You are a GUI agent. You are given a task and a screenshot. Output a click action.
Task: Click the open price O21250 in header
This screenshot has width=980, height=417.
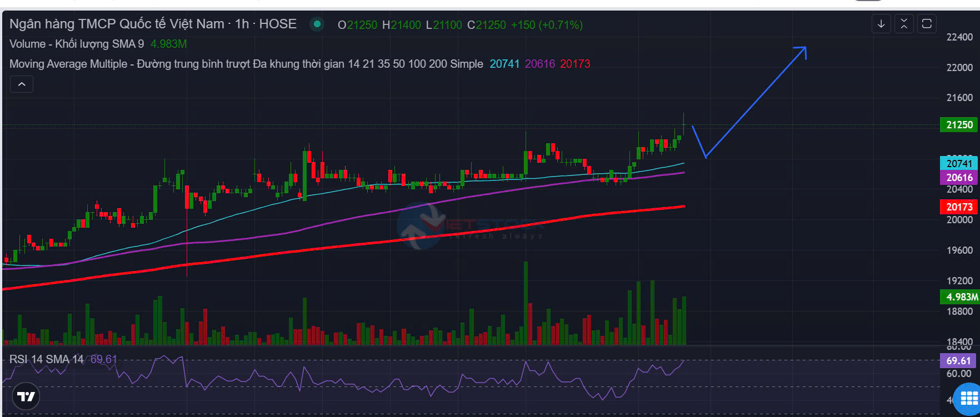tap(357, 25)
